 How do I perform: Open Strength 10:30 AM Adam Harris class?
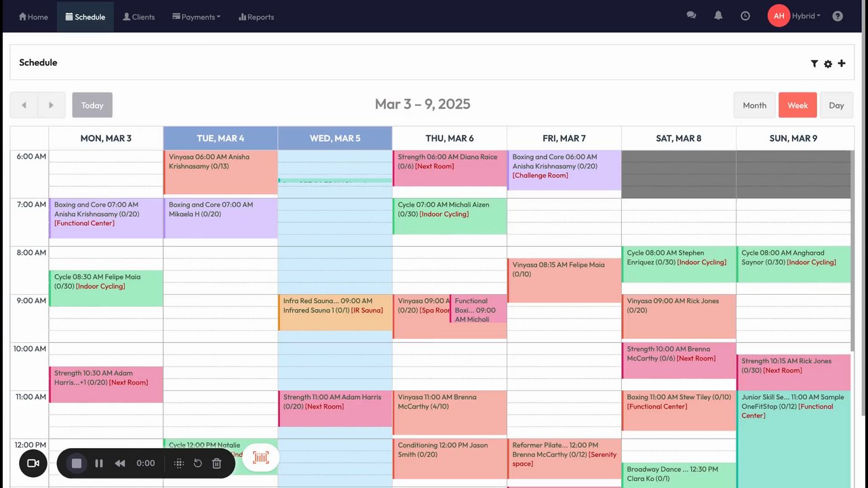click(x=106, y=384)
